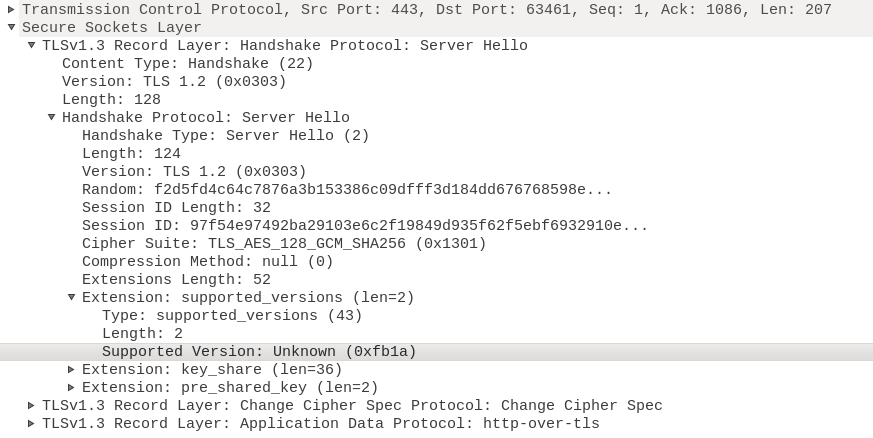This screenshot has height=438, width=873.
Task: Select the Session ID Length: 32 line
Action: [x=176, y=207]
